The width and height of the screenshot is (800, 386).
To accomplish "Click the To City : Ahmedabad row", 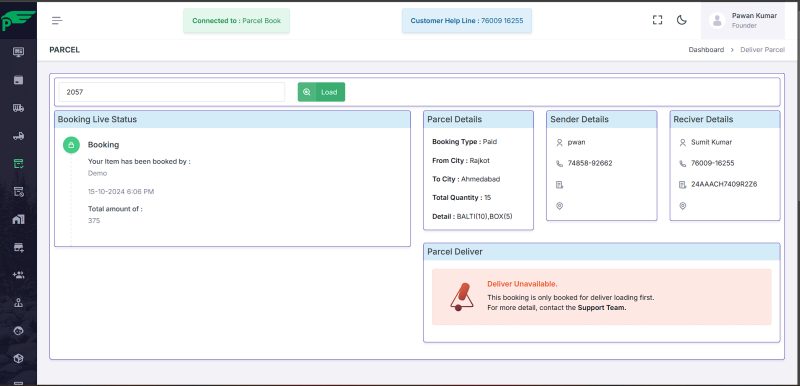I will 466,179.
